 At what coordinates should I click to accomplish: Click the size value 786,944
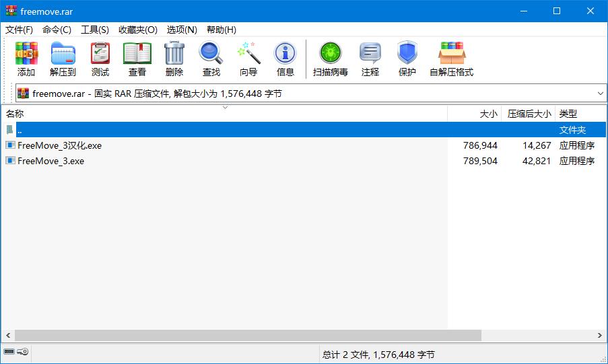coord(480,145)
